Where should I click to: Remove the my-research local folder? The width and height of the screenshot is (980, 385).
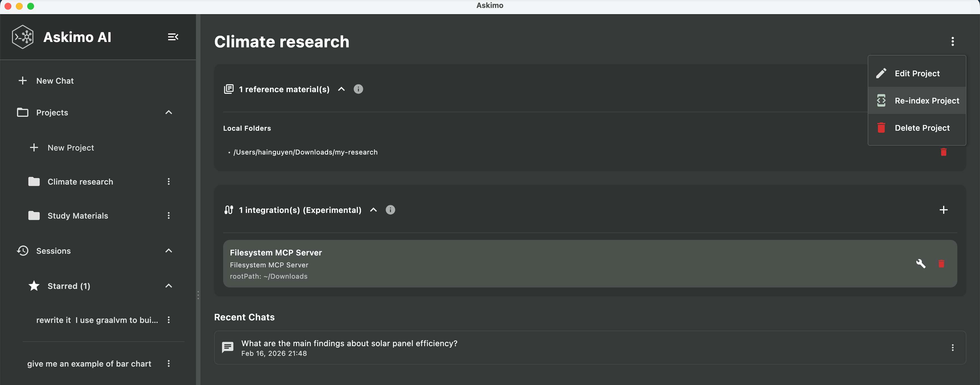(943, 152)
